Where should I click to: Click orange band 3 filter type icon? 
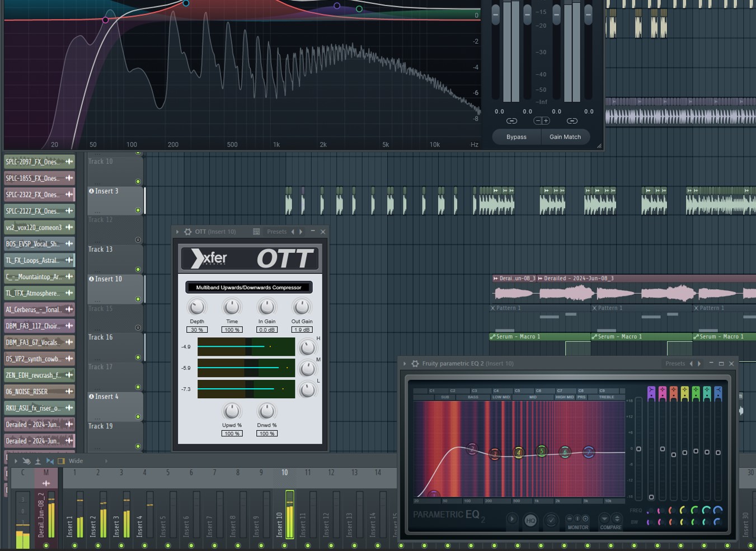click(x=674, y=393)
